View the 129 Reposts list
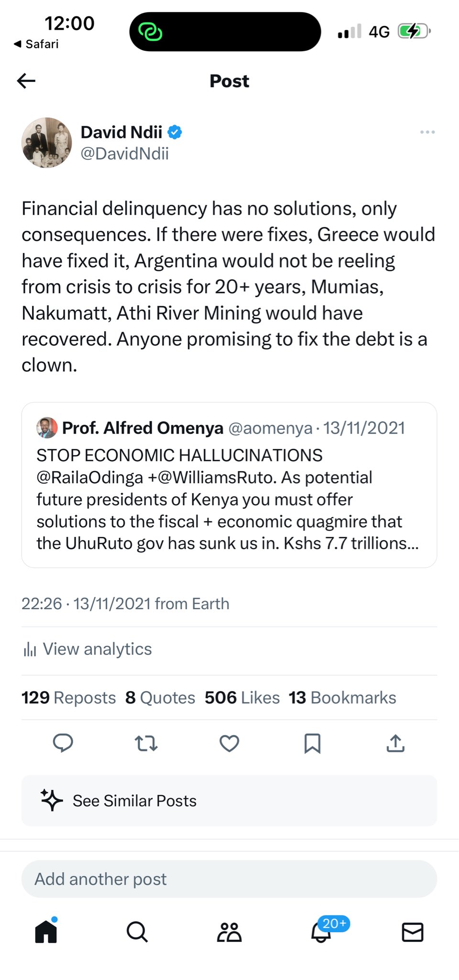This screenshot has height=980, width=459. 69,698
